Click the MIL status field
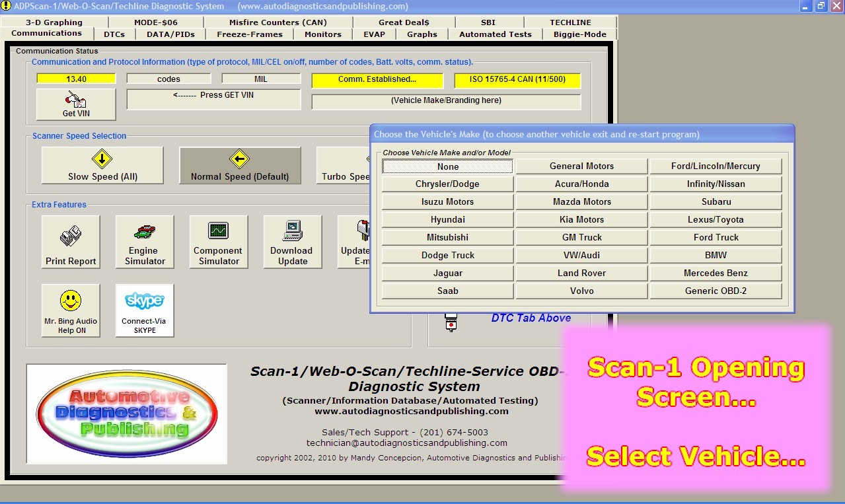The image size is (845, 504). coord(261,79)
